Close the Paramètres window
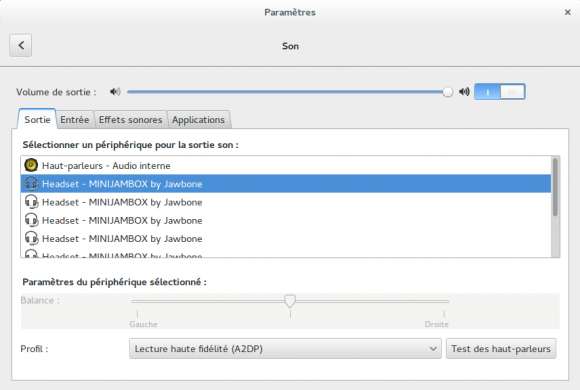Image resolution: width=580 pixels, height=390 pixels. pos(567,12)
